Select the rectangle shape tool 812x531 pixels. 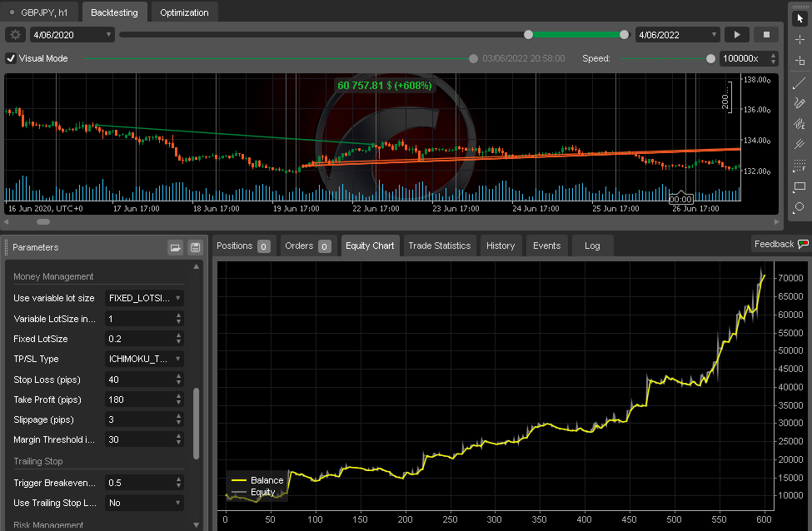pyautogui.click(x=800, y=186)
